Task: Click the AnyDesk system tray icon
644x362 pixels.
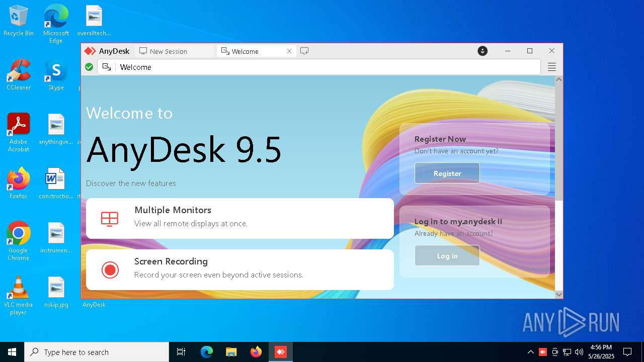Action: click(543, 352)
